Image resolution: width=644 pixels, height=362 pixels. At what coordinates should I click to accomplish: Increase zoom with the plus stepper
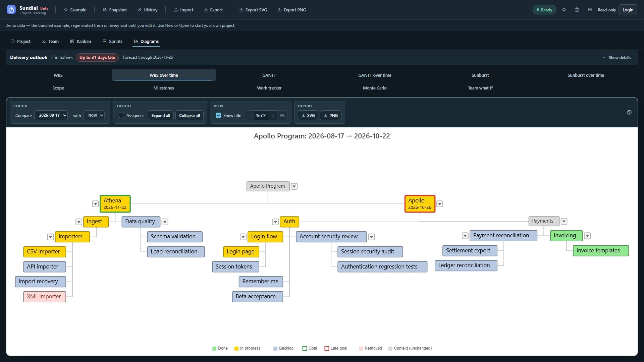[x=273, y=115]
